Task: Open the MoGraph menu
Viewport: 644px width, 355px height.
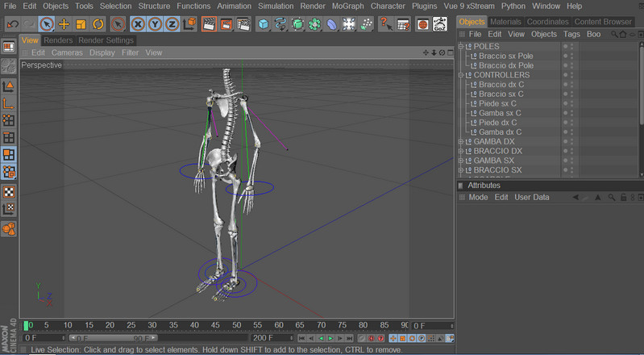Action: (x=348, y=6)
